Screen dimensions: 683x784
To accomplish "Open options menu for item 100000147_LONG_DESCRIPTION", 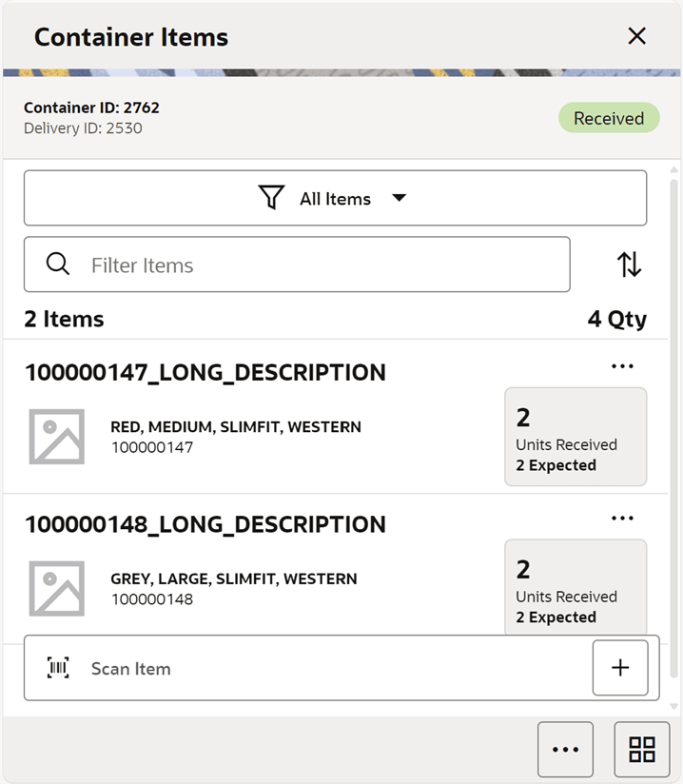I will click(x=623, y=365).
